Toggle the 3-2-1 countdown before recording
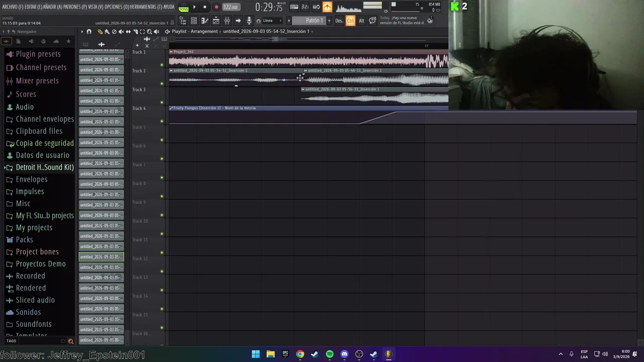The image size is (644, 362). (x=305, y=7)
